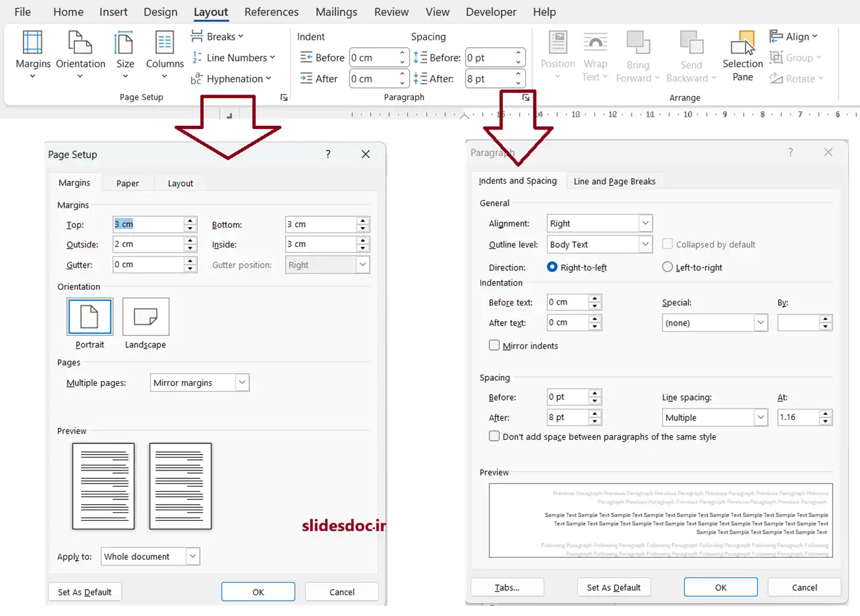
Task: Click the Wrap Text icon
Action: click(595, 42)
